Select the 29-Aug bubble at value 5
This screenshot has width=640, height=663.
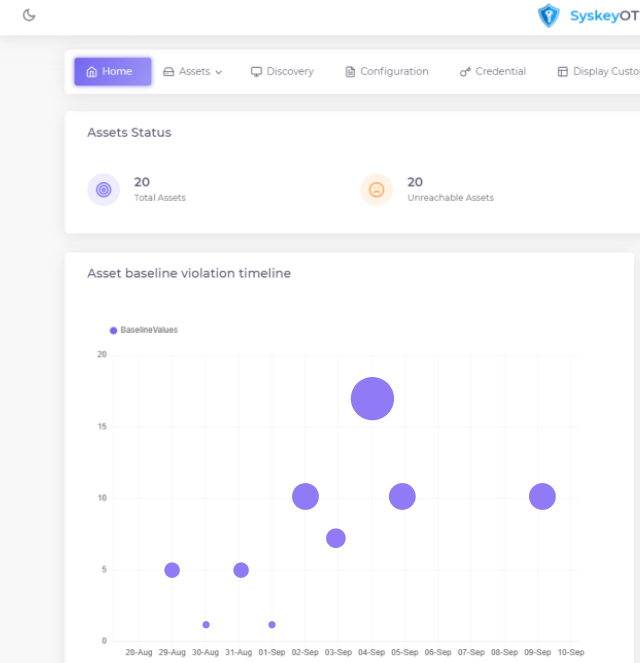click(172, 570)
